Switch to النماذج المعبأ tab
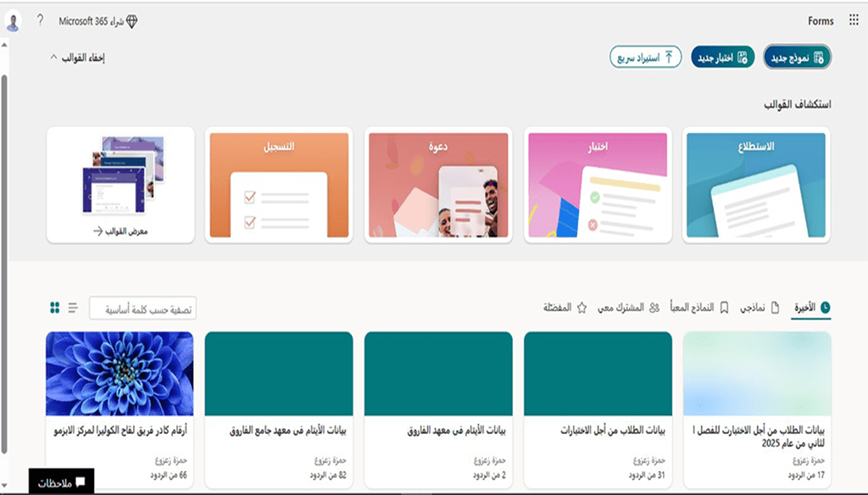868x495 pixels. tap(699, 308)
